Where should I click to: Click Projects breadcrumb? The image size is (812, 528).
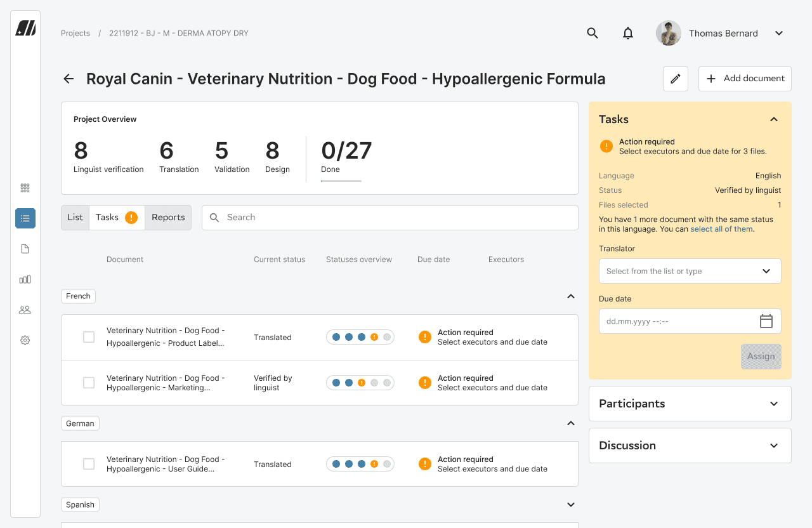click(x=75, y=33)
